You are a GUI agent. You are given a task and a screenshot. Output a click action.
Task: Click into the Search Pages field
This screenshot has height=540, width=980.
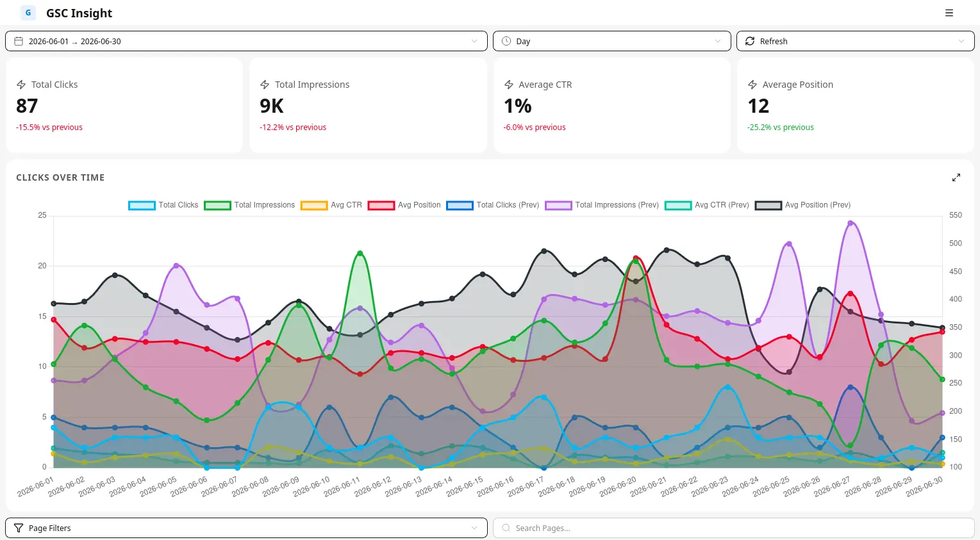[734, 528]
